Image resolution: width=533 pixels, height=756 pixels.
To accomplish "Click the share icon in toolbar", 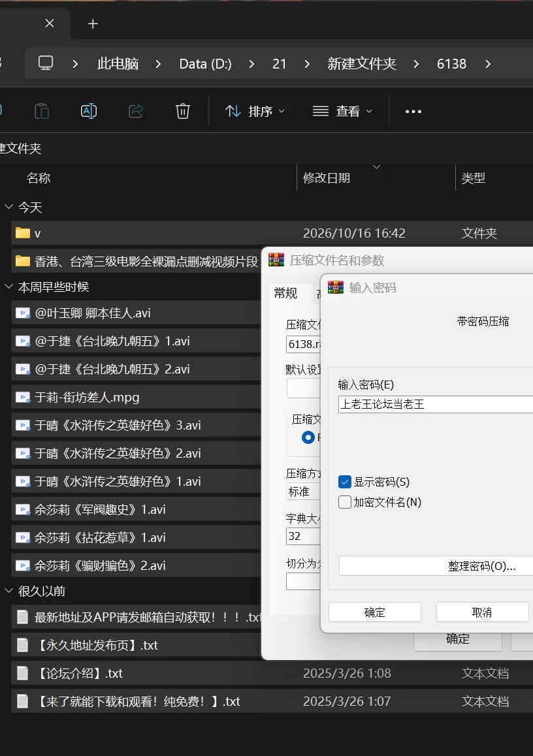I will (x=136, y=112).
